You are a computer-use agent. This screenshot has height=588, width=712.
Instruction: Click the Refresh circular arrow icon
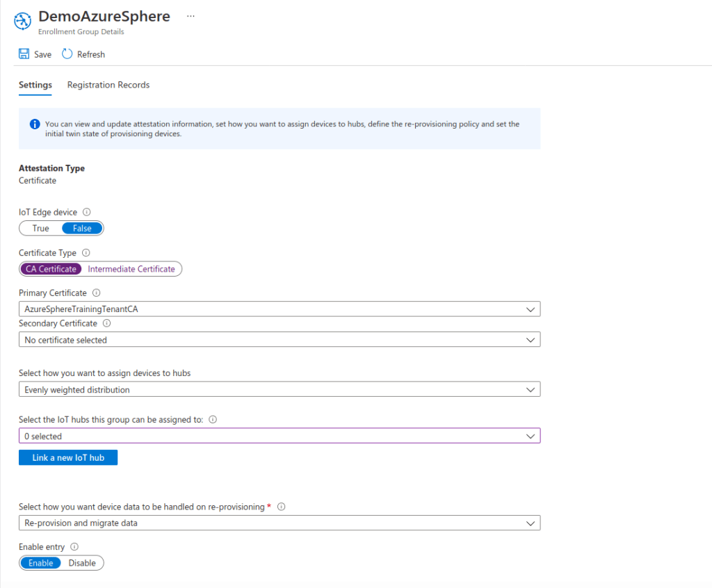coord(67,54)
